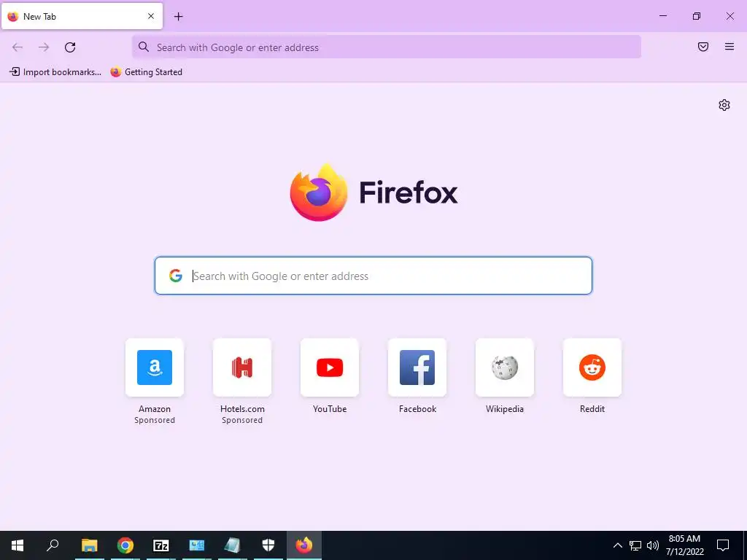Open the Windows Start menu

18,545
